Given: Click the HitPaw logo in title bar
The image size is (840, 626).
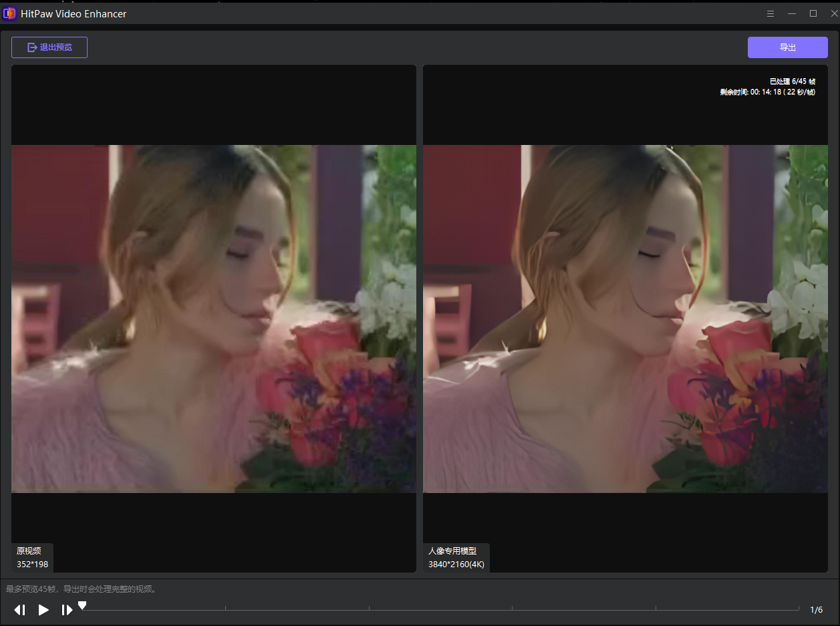Looking at the screenshot, I should (x=9, y=13).
